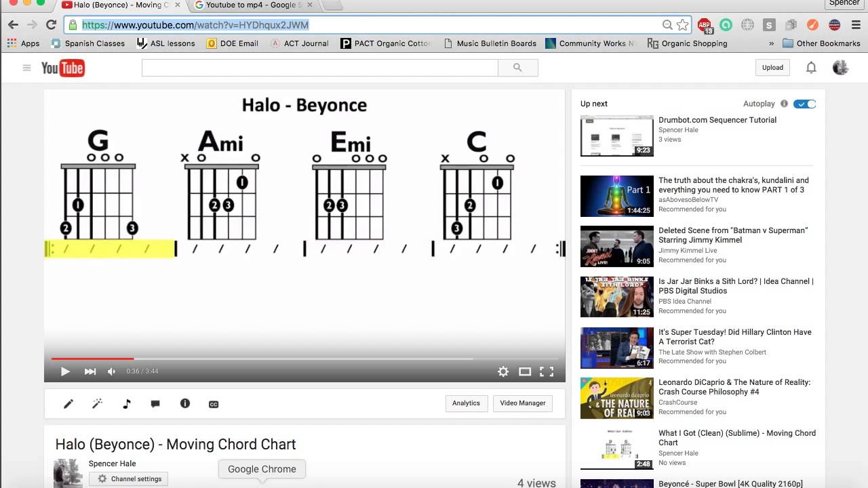
Task: Open the Subtitles CC icon
Action: (x=214, y=404)
